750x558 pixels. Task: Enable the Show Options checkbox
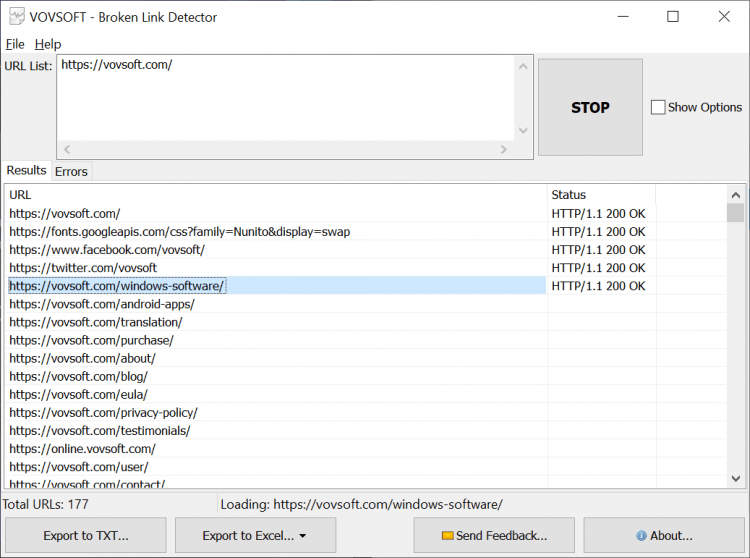coord(658,107)
